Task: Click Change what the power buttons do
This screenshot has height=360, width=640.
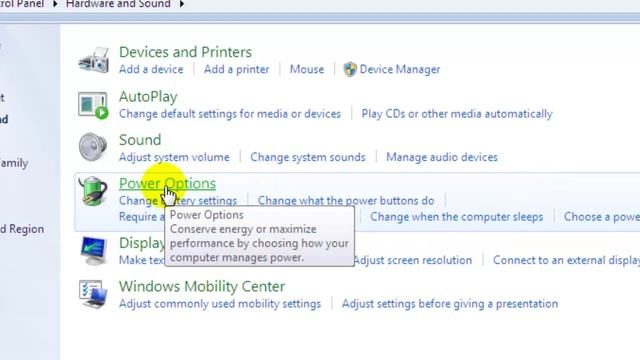Action: coord(346,200)
